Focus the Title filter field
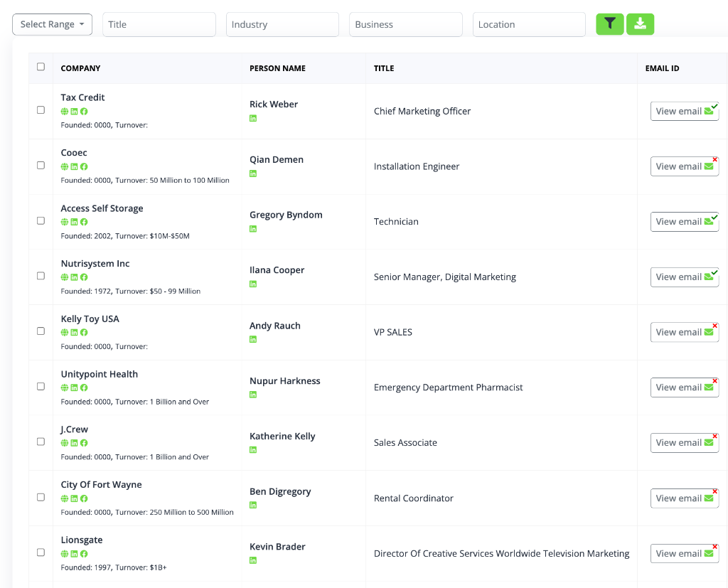 pos(159,24)
